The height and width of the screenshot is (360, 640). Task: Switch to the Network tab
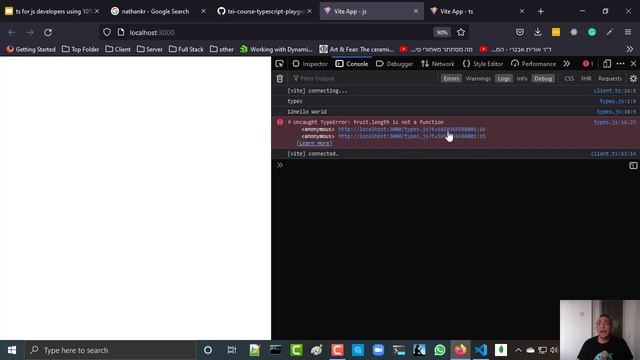click(x=438, y=64)
